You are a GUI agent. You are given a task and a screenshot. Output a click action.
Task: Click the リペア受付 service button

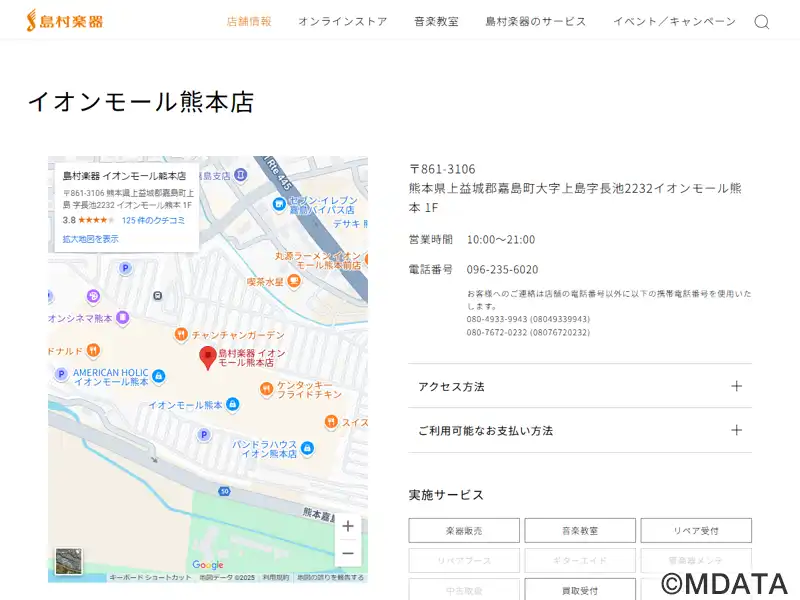click(696, 531)
